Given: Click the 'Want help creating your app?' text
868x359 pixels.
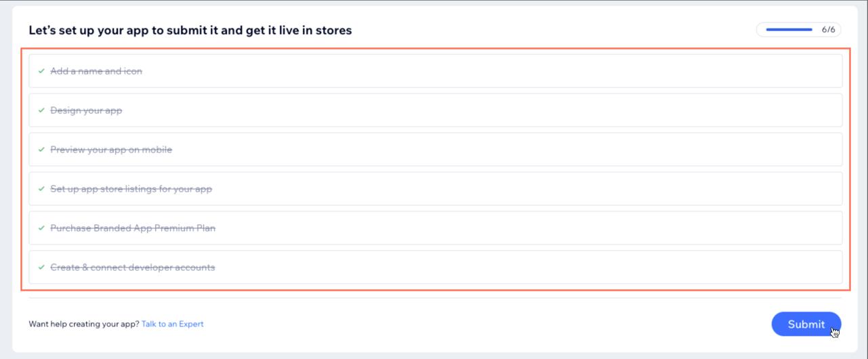Looking at the screenshot, I should pyautogui.click(x=84, y=324).
